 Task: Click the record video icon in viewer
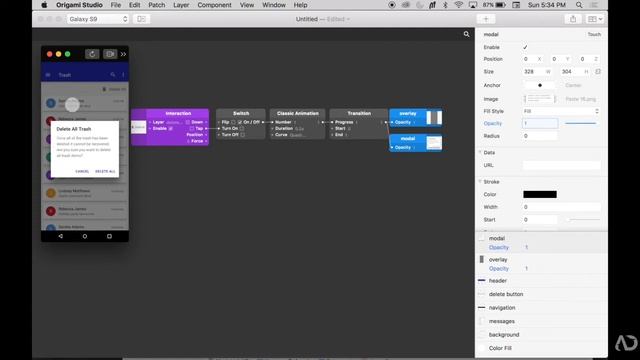(110, 54)
